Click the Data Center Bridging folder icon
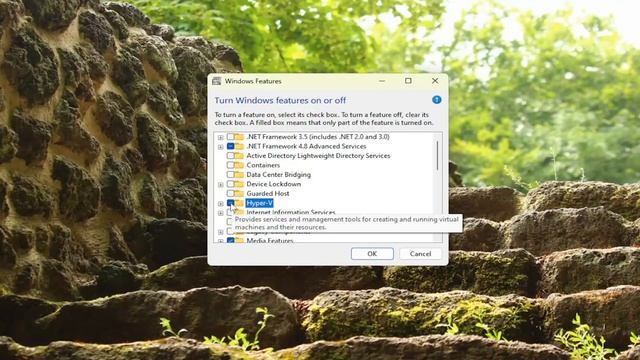Image resolution: width=640 pixels, height=360 pixels. point(239,174)
